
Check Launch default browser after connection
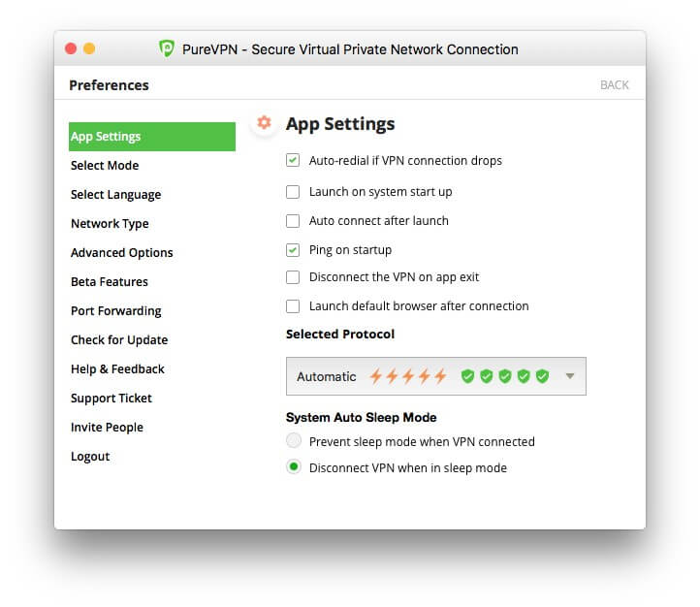click(x=293, y=306)
